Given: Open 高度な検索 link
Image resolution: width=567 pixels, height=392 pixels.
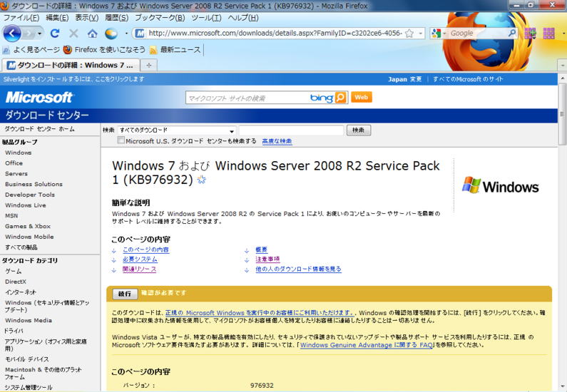Looking at the screenshot, I should [277, 141].
